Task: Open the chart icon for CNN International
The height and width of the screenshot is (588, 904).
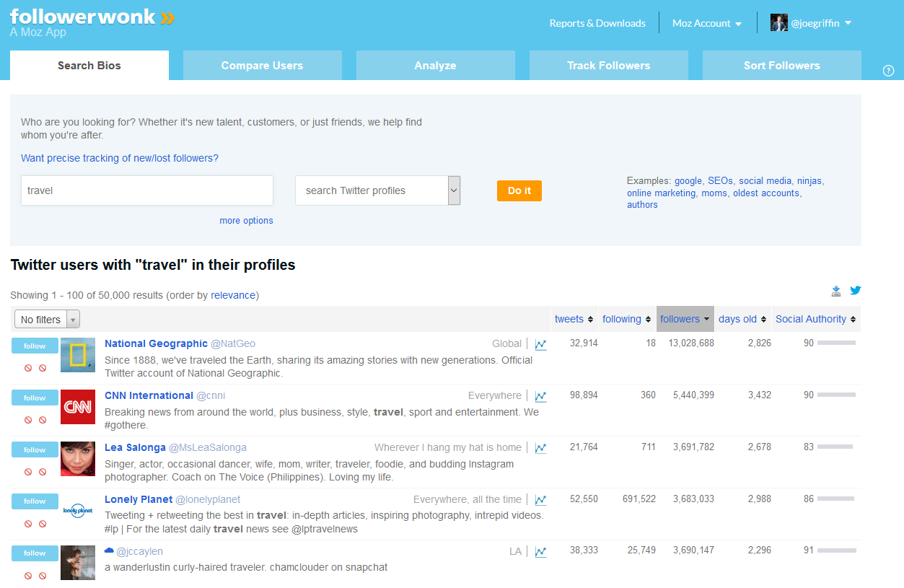Action: [x=540, y=396]
